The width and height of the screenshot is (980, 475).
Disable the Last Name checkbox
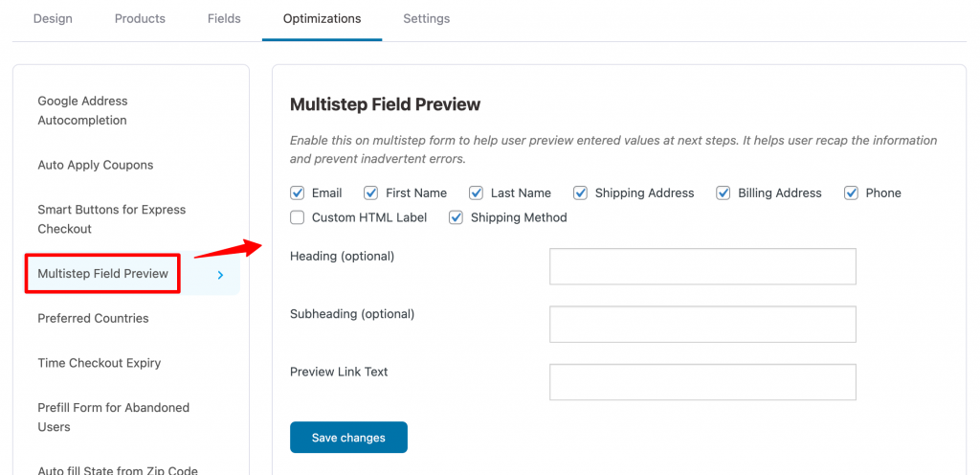coord(477,193)
